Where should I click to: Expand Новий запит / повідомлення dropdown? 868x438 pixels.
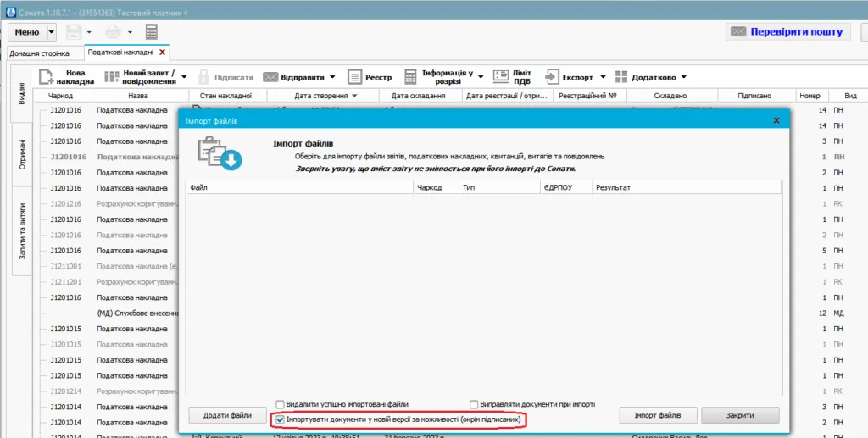pyautogui.click(x=184, y=77)
